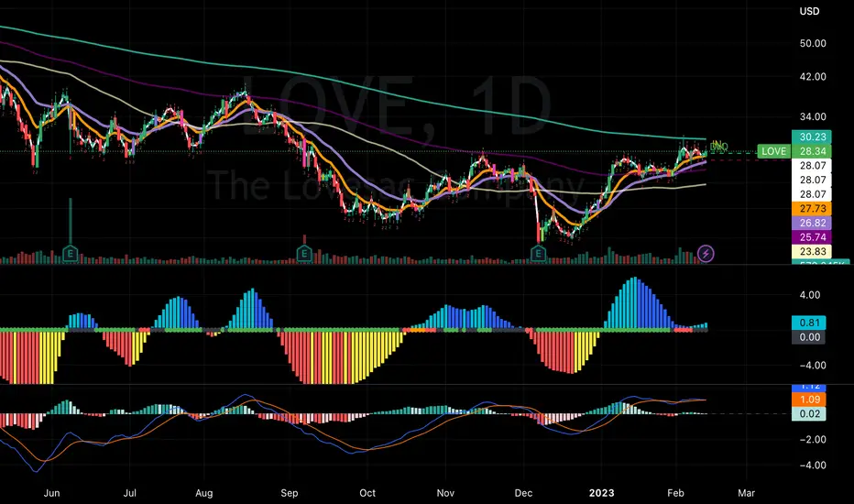Viewport: 854px width, 504px height.
Task: Click the 0.02 MACD histogram label
Action: tap(809, 414)
